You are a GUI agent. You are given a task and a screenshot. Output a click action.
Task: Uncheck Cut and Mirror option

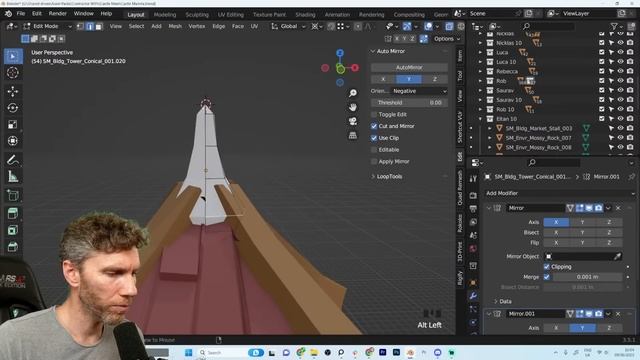374,126
